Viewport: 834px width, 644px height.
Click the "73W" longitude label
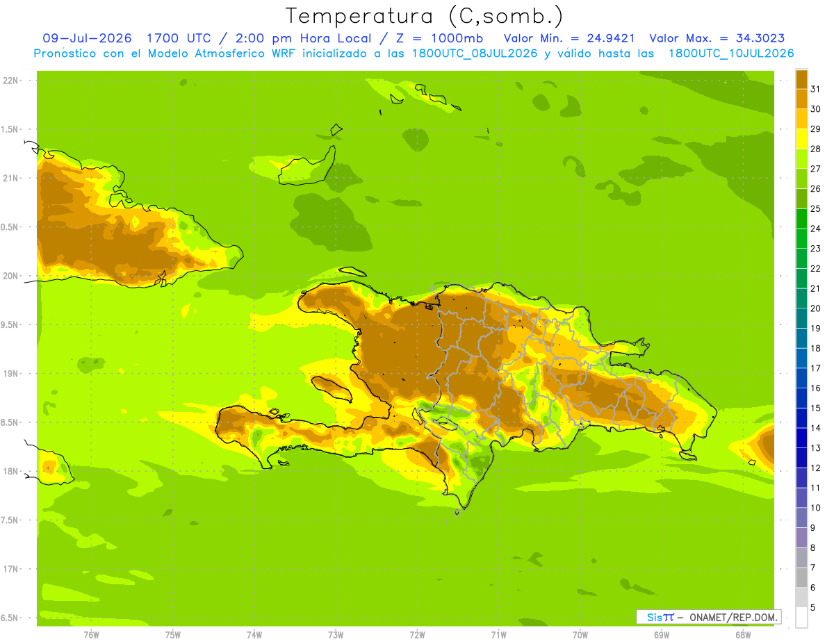click(336, 634)
